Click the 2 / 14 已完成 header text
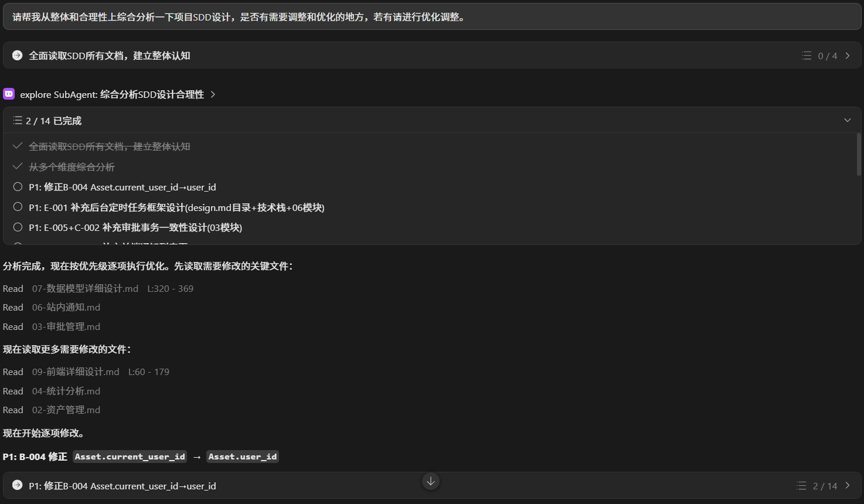This screenshot has width=864, height=504. 53,121
